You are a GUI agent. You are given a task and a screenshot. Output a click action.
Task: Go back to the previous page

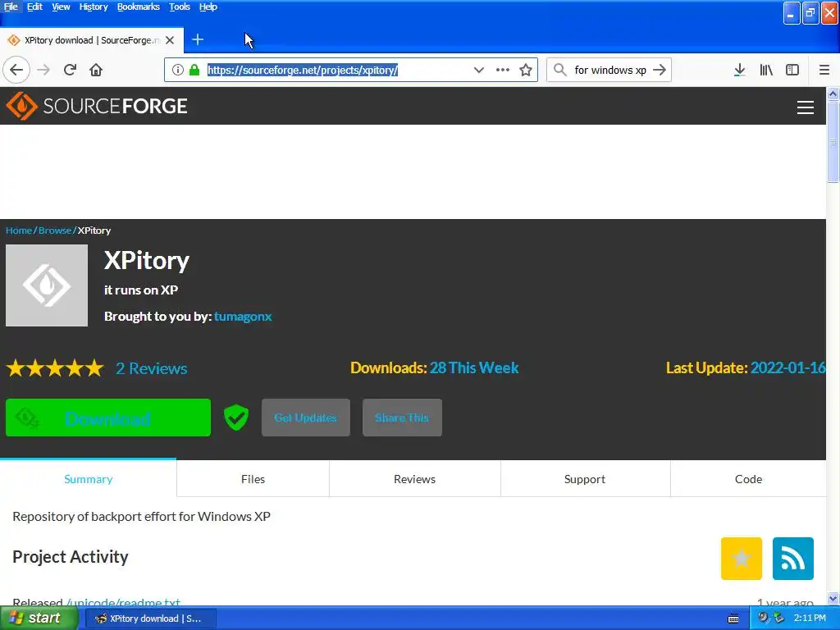16,70
